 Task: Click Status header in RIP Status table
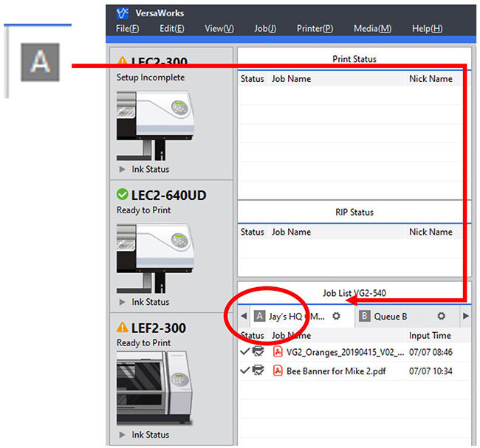point(253,232)
